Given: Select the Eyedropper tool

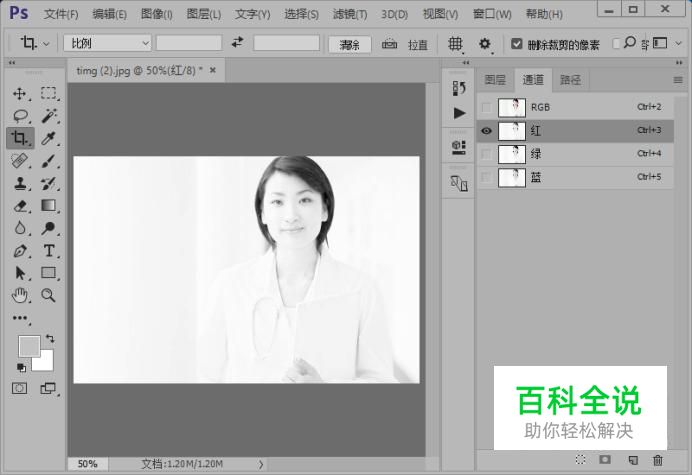Looking at the screenshot, I should pos(48,138).
